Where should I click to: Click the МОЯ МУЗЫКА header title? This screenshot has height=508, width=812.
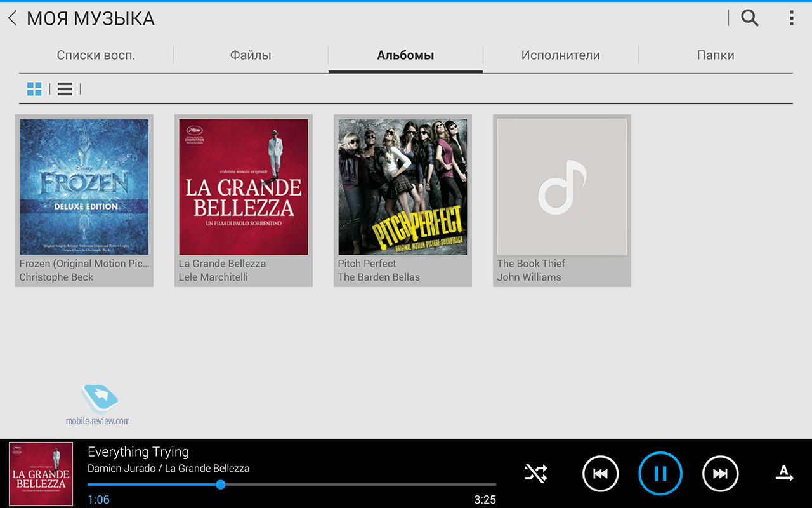[x=91, y=18]
